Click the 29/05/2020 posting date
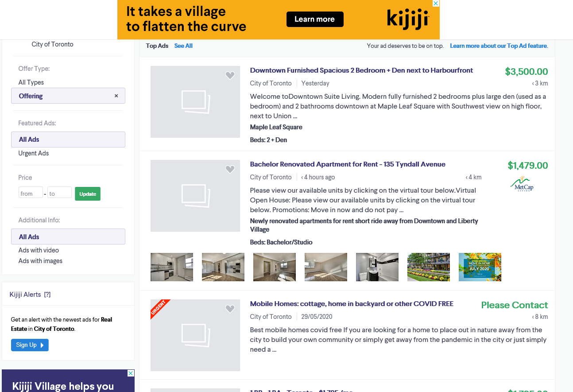The width and height of the screenshot is (573, 392). click(317, 317)
